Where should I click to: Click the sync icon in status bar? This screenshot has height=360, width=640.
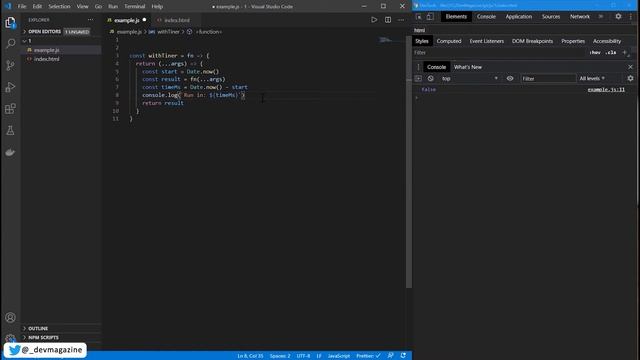[x=403, y=356]
